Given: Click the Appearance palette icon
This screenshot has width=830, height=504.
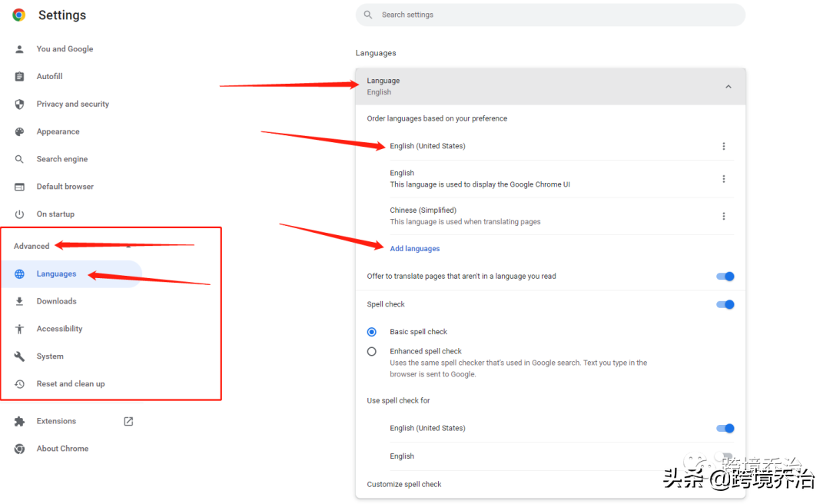Looking at the screenshot, I should pos(19,132).
